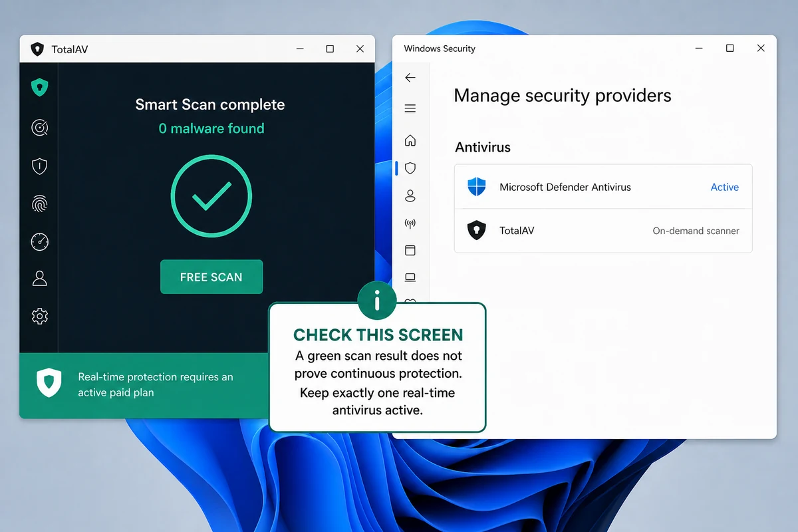The image size is (798, 532).
Task: Open Home in Windows Security sidebar
Action: point(410,140)
